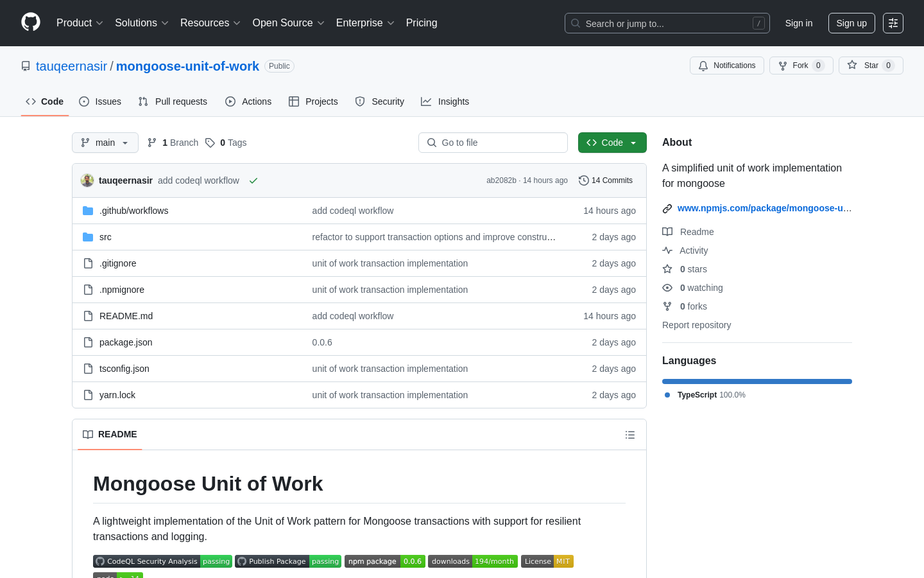Click the tauqeernasir avatar in commit row
Screen dimensions: 924x578
(87, 180)
